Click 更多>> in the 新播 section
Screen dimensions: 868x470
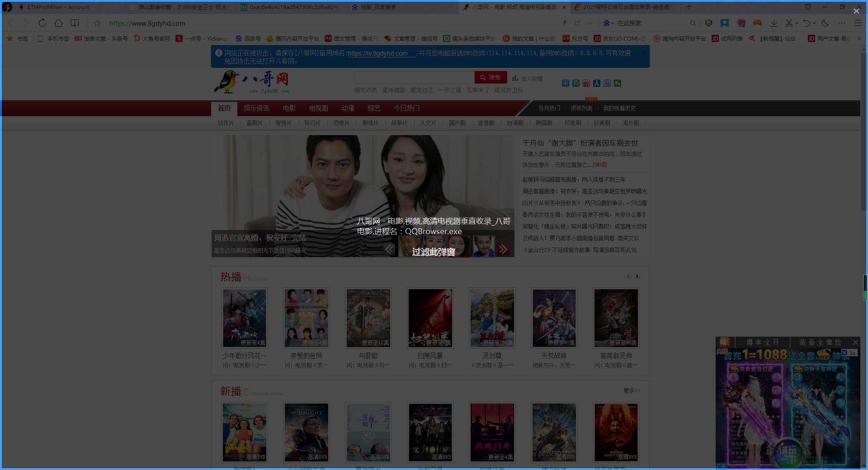632,390
